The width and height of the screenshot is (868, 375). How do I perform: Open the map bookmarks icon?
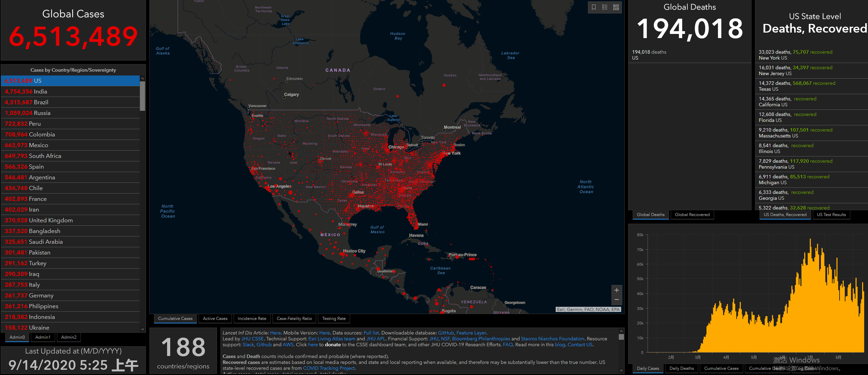594,7
